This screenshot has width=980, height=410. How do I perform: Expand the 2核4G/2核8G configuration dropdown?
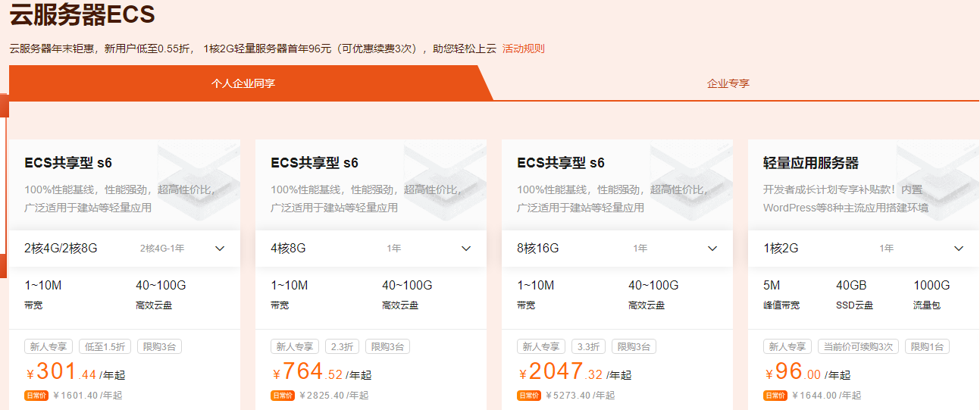coord(124,249)
